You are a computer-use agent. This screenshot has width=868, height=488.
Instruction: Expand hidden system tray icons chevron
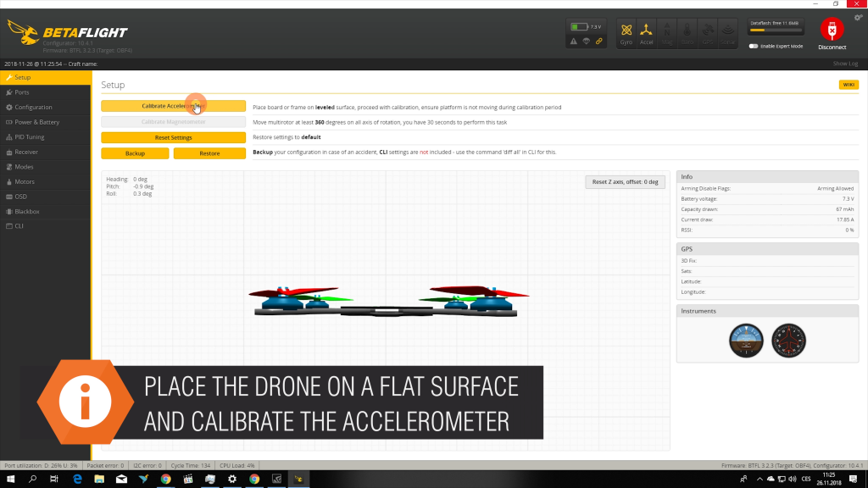759,480
